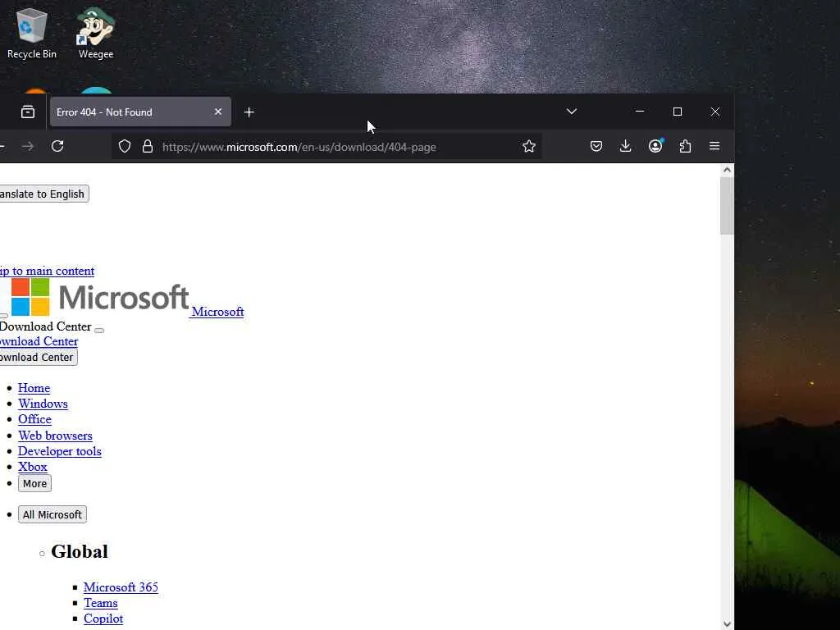Click the Microsoft logo image

[x=99, y=297]
